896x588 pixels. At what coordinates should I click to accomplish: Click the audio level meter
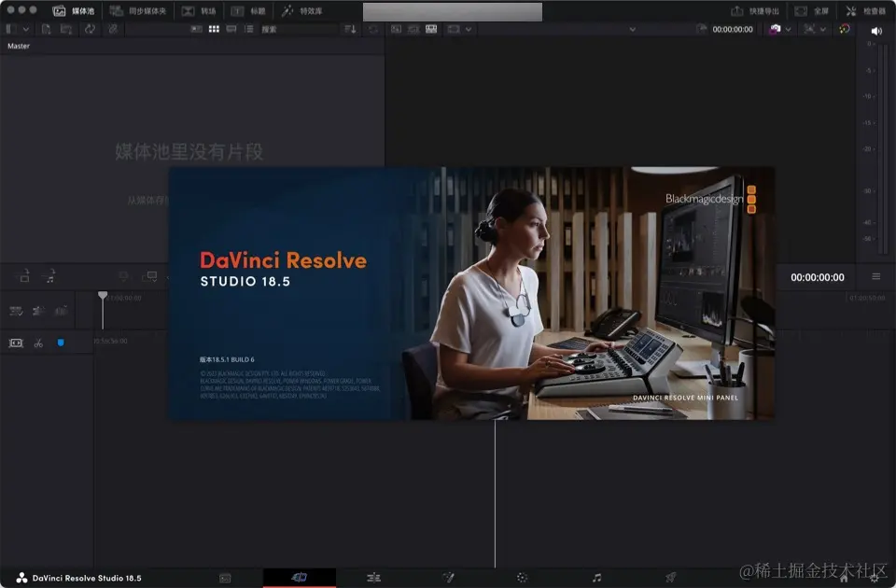882,148
